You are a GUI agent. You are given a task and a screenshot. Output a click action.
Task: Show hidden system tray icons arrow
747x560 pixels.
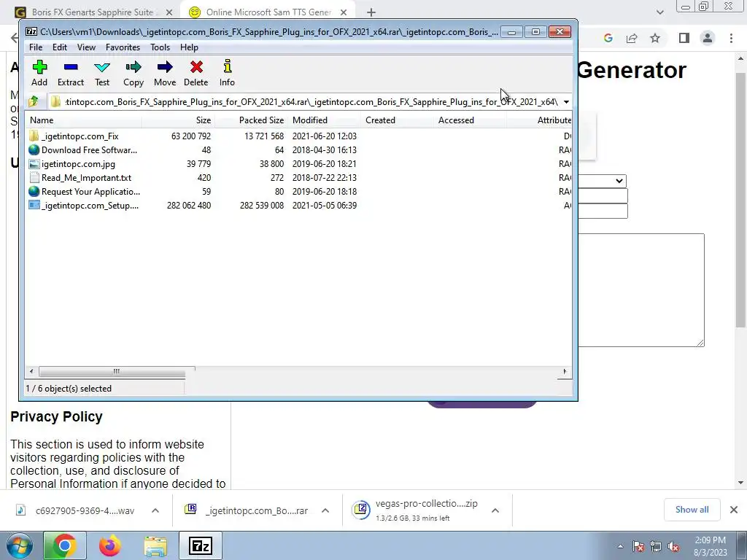pos(620,546)
